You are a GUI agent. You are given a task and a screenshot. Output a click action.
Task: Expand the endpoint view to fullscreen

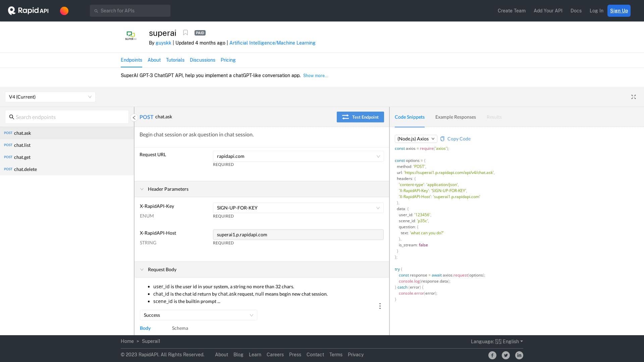(x=633, y=97)
